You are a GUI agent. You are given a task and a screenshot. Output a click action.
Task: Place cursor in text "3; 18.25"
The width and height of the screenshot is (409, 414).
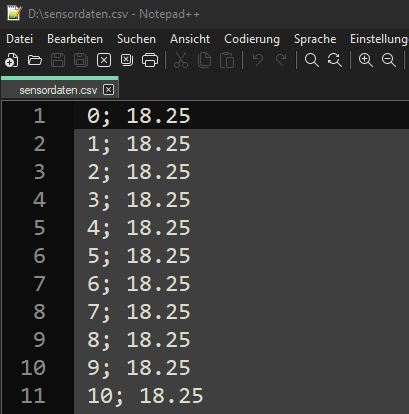[x=139, y=200]
